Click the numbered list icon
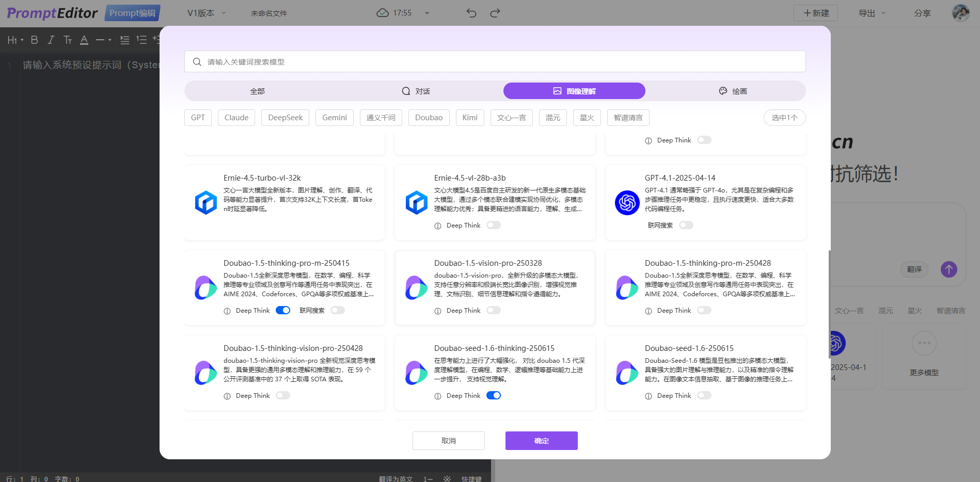Screen dimensions: 980x482 (143, 40)
